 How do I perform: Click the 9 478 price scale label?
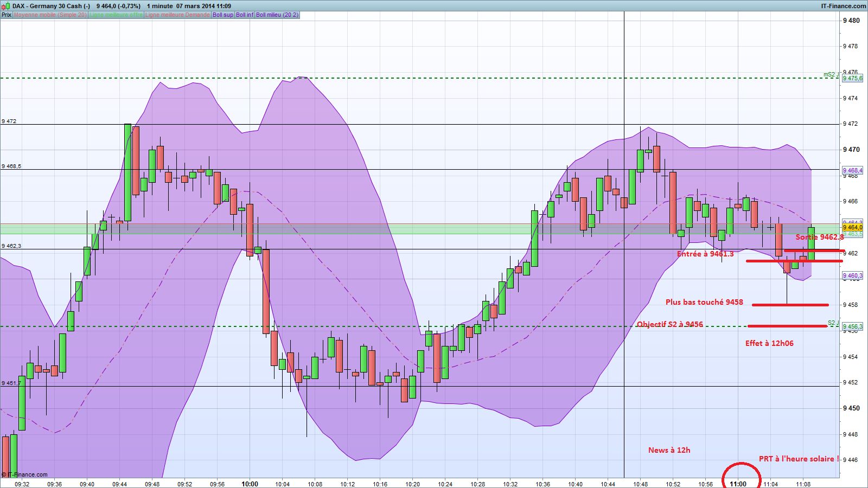[851, 46]
